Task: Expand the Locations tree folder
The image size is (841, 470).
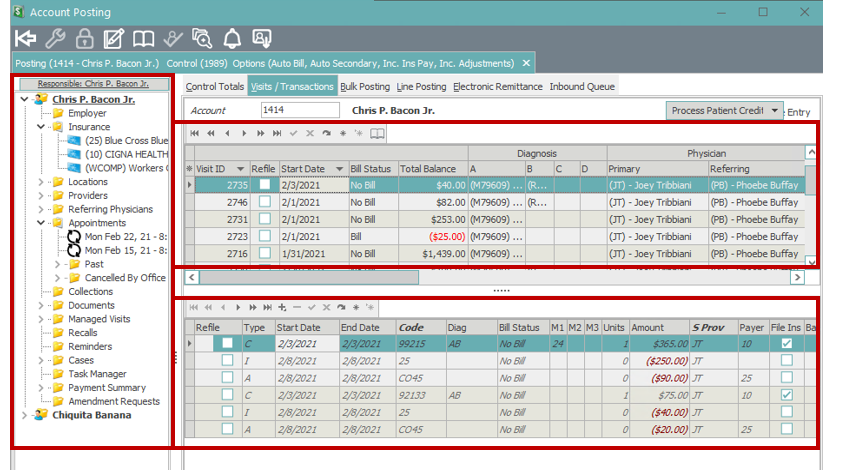Action: click(x=41, y=182)
